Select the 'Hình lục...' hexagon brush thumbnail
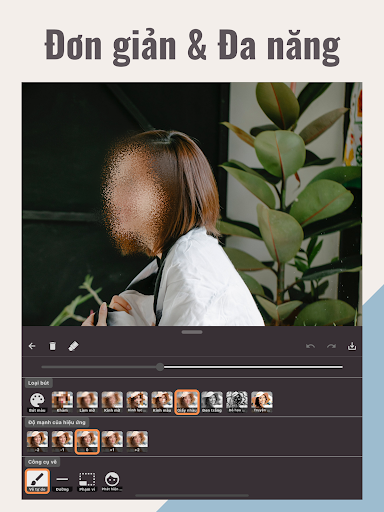Viewport: 384px width, 512px height. tap(137, 402)
